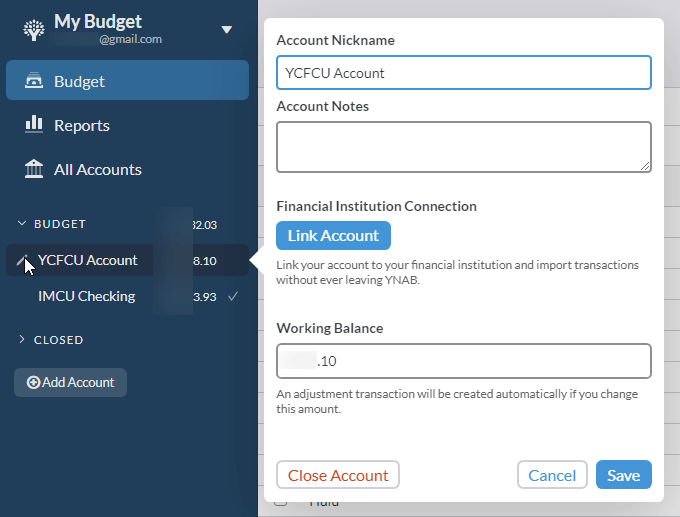Click the Close Account button
The image size is (680, 517).
pyautogui.click(x=338, y=475)
